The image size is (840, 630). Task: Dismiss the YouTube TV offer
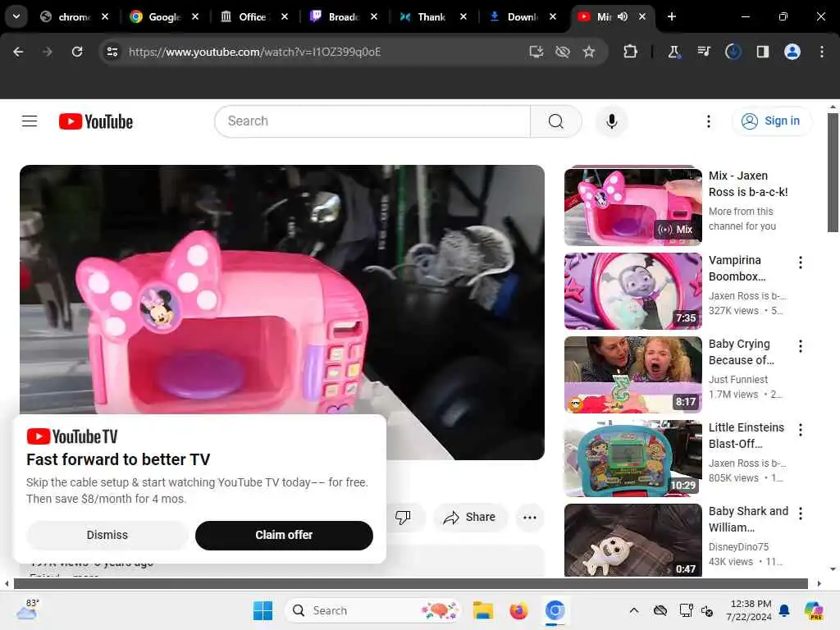[x=107, y=535]
